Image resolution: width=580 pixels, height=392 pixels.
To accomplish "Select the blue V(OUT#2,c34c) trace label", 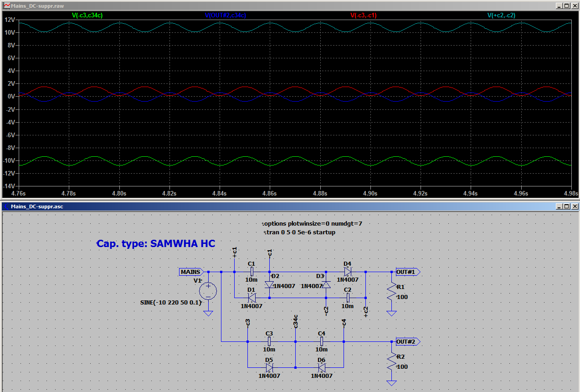I will click(226, 15).
